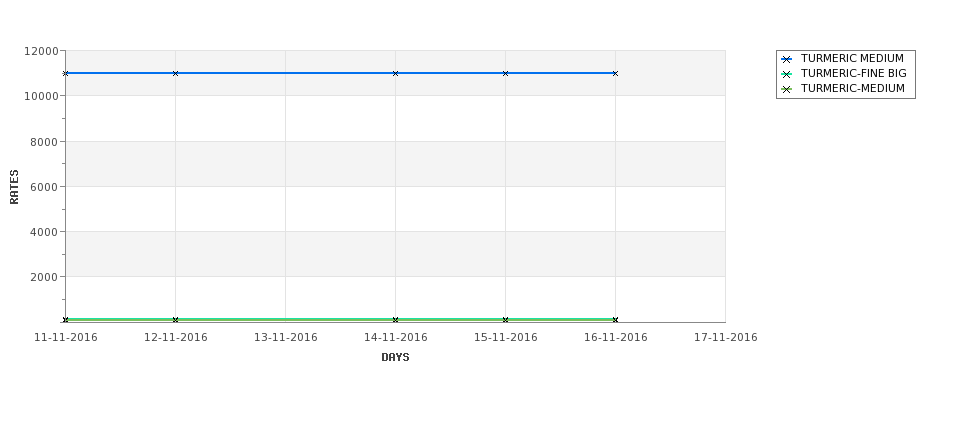The image size is (975, 429).
Task: Click bottom green line marker at 14-11-2016
Action: [396, 320]
